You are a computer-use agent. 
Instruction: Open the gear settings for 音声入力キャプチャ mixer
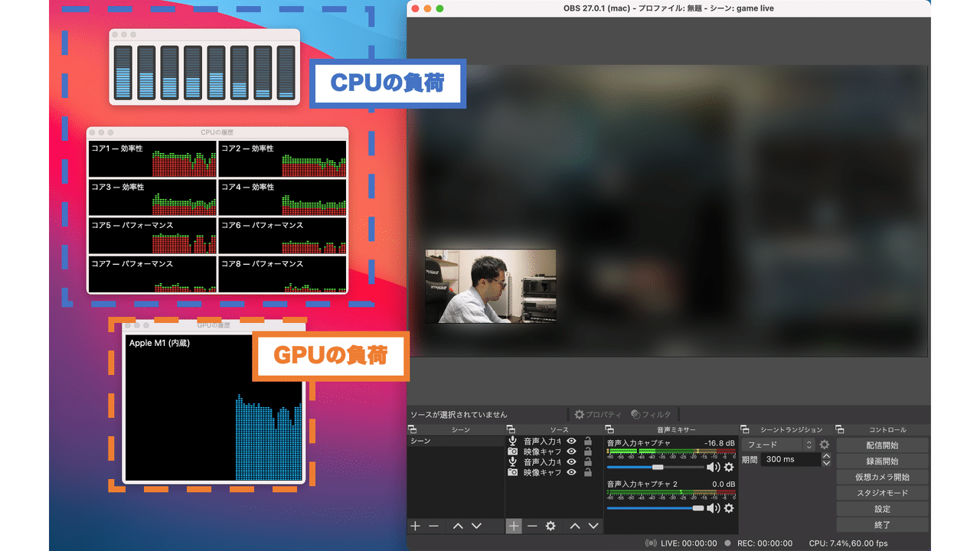729,466
